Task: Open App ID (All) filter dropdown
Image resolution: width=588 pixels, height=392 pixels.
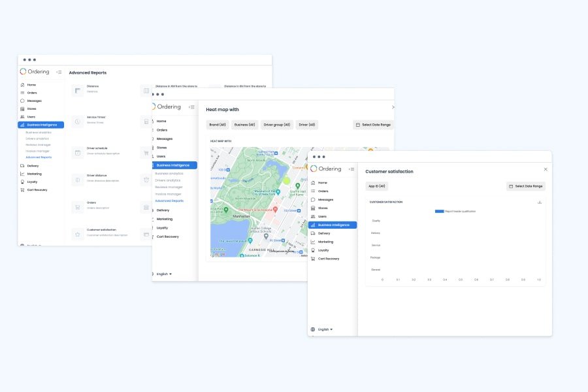Action: (x=377, y=186)
